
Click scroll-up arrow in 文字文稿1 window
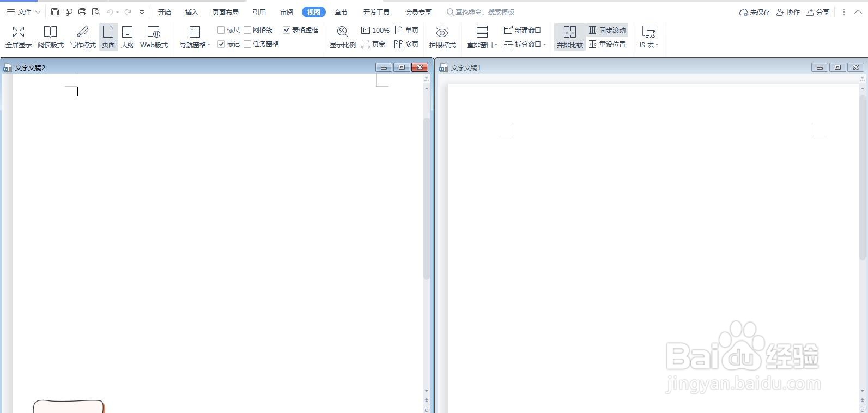(x=863, y=88)
